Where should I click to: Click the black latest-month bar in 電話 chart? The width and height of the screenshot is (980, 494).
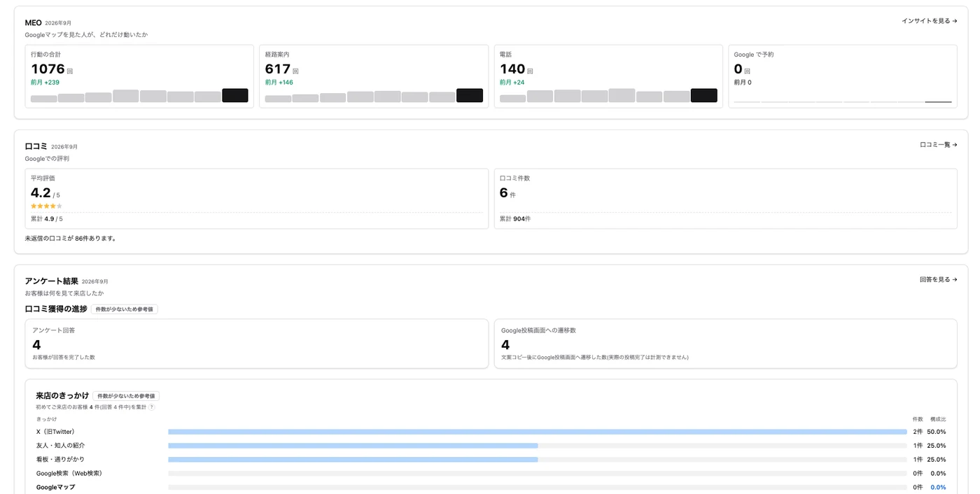(x=704, y=96)
